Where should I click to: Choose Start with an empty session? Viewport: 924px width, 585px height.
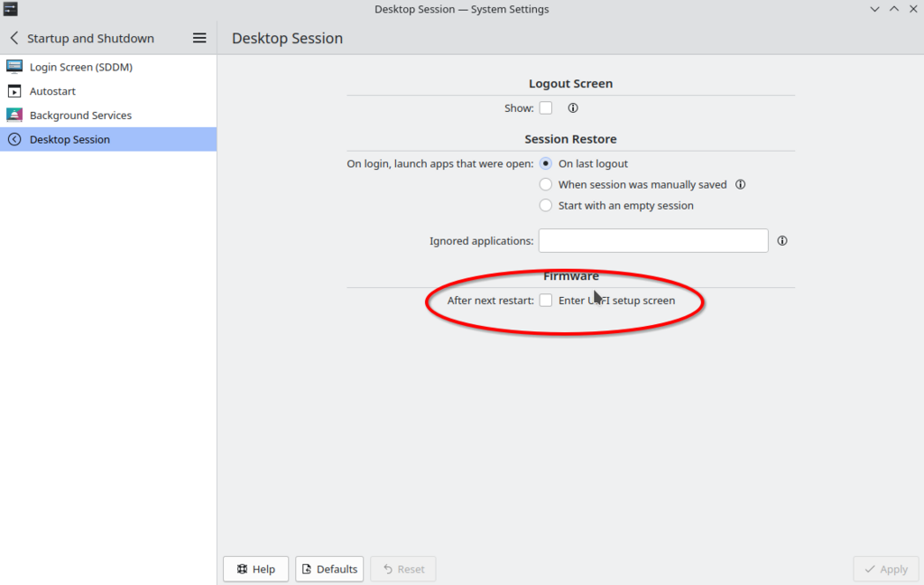click(546, 206)
